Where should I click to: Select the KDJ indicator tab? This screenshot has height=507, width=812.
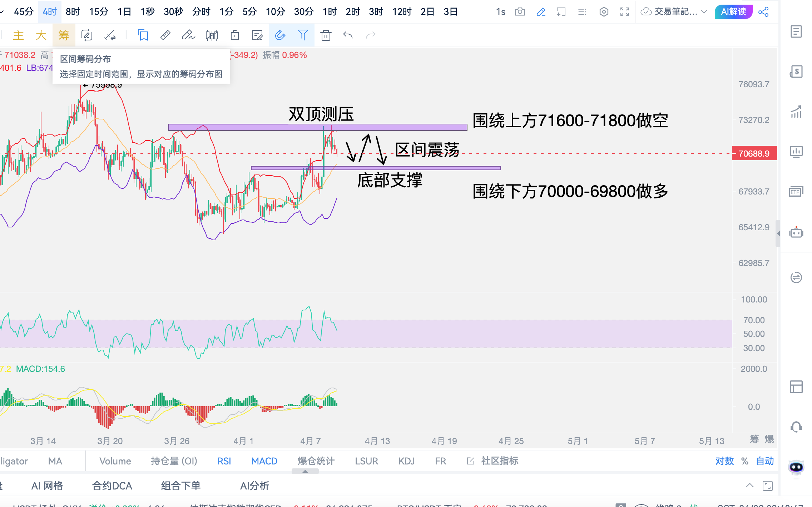point(406,461)
